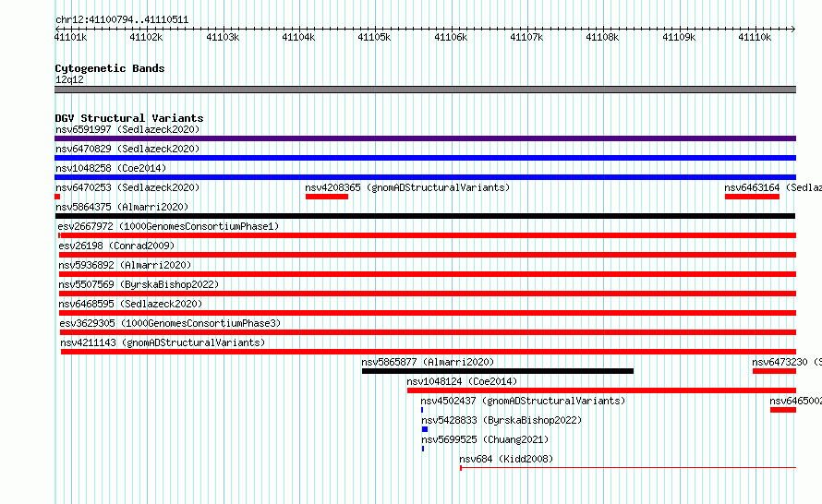Click the nsv6470253 (Sedlazeck2020) label
The image size is (822, 504).
127,187
